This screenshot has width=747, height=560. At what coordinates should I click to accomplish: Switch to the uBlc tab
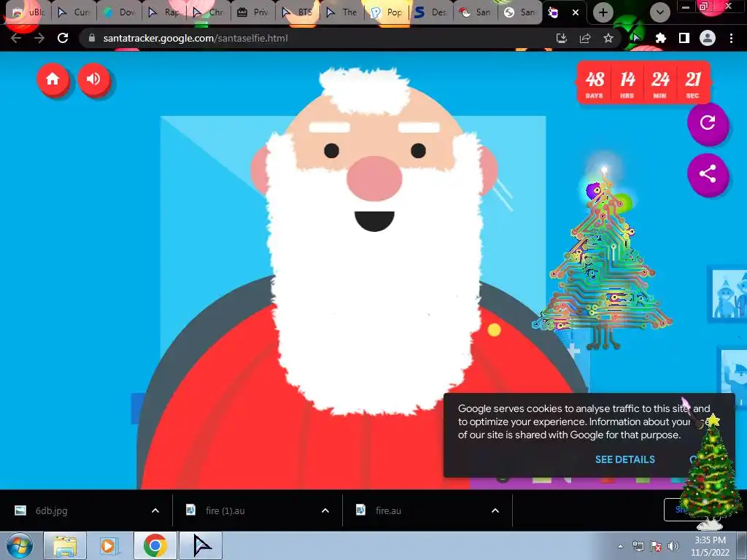click(x=28, y=12)
